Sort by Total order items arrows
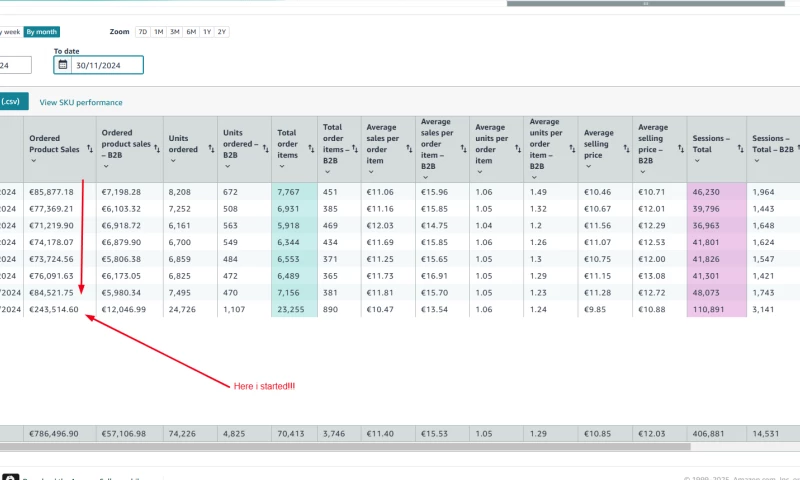 (x=311, y=148)
